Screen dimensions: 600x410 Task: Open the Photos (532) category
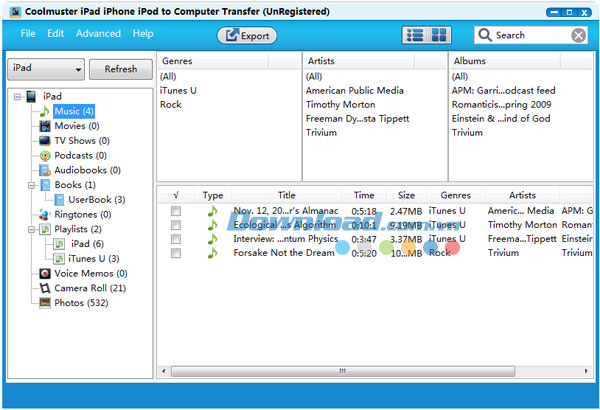click(81, 303)
